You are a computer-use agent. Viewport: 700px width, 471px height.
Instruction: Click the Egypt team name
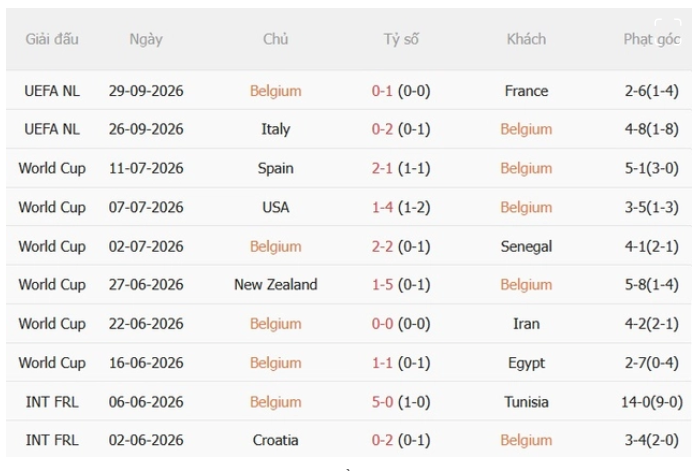[526, 363]
